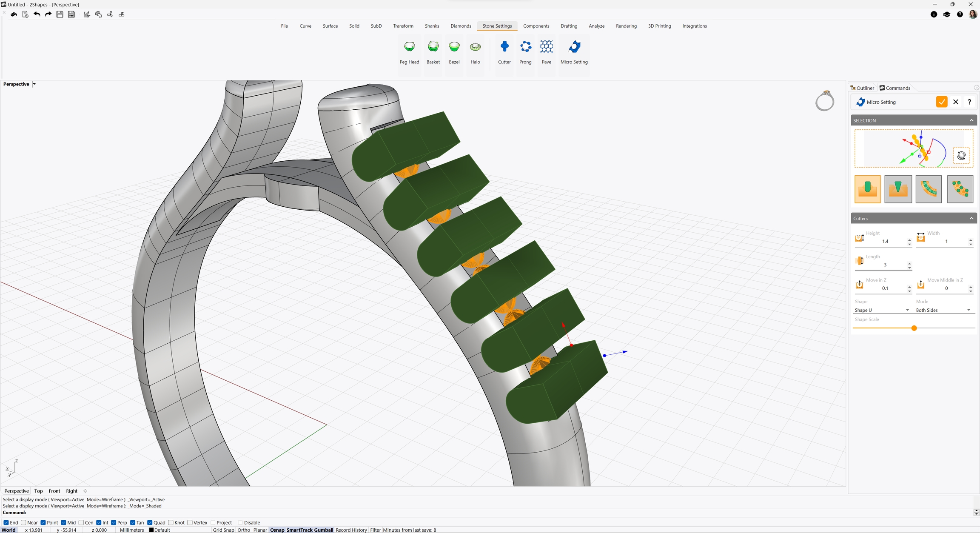The image size is (980, 533).
Task: Expand the Both Sides mode dropdown
Action: 943,310
